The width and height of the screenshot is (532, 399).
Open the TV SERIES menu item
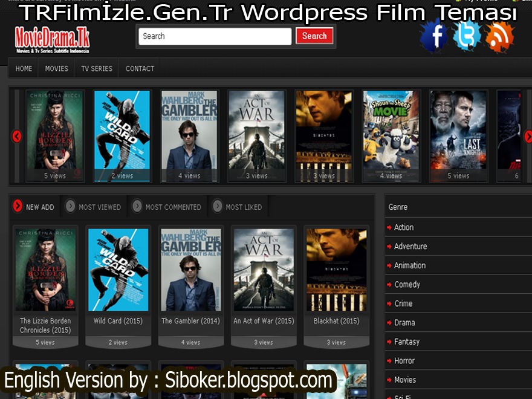pos(96,68)
